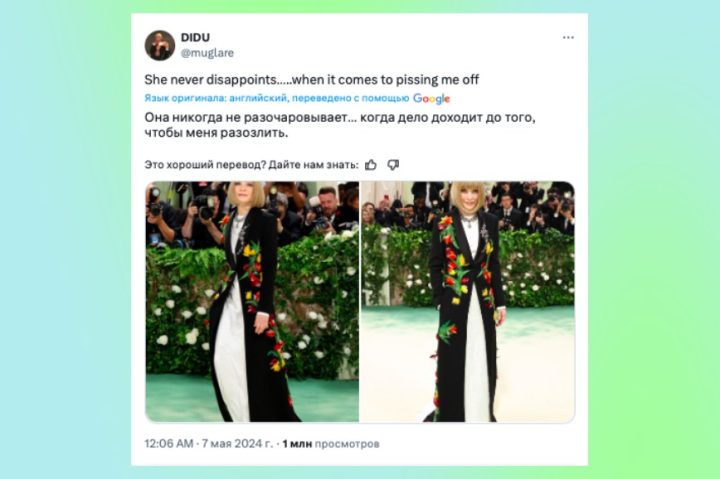This screenshot has height=479, width=720.
Task: Visit the @muglare handle
Action: pyautogui.click(x=207, y=53)
